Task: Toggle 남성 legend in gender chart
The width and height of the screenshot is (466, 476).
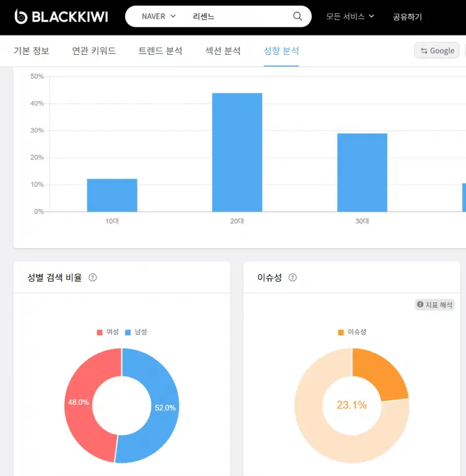Action: 136,332
